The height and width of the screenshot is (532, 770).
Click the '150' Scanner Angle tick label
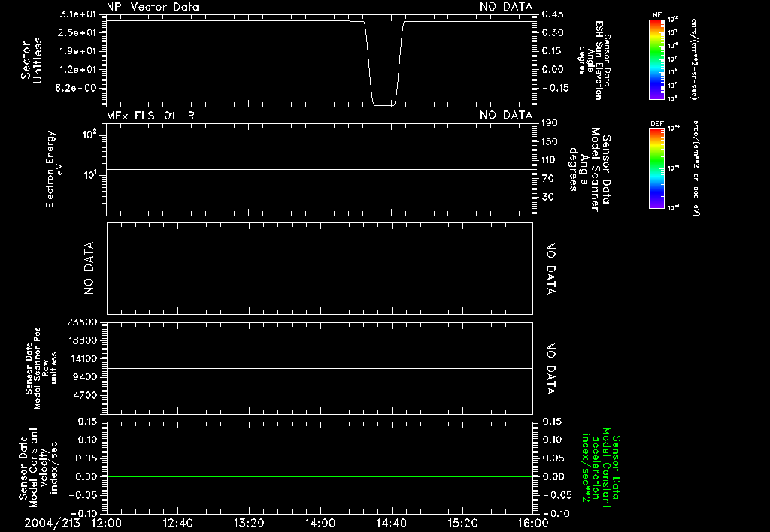point(550,141)
